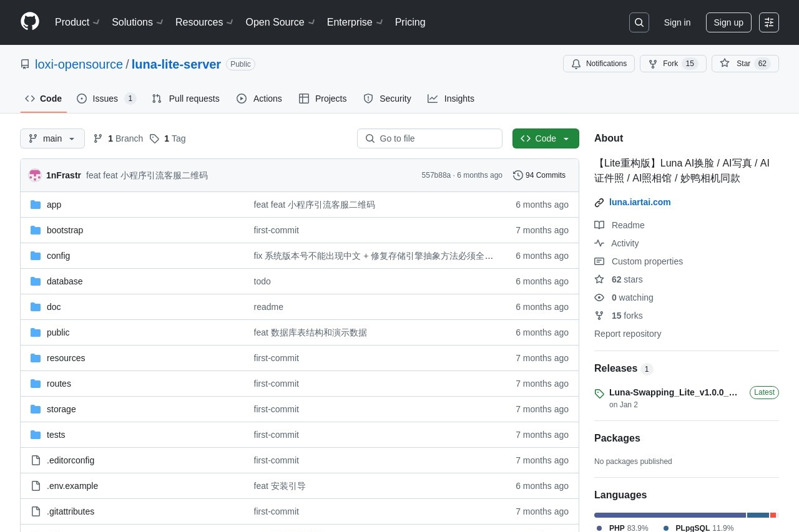The width and height of the screenshot is (799, 532).
Task: Expand the Resources menu
Action: pos(204,22)
